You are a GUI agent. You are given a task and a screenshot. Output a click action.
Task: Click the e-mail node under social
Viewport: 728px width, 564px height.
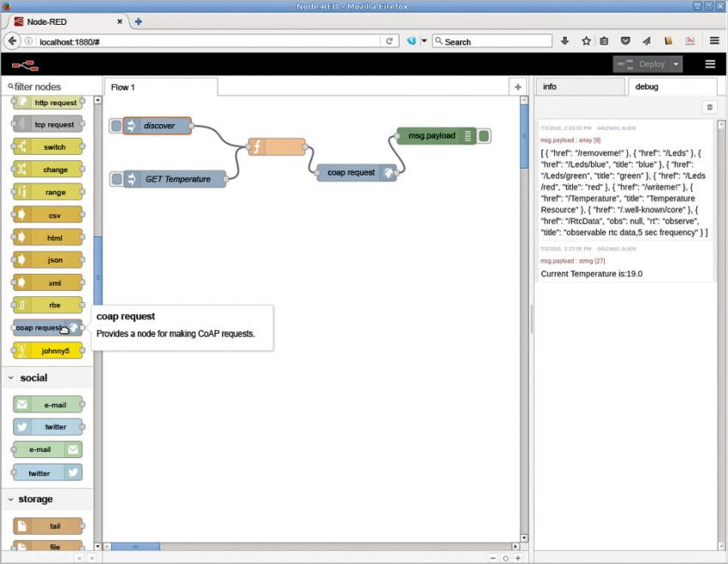(x=50, y=404)
